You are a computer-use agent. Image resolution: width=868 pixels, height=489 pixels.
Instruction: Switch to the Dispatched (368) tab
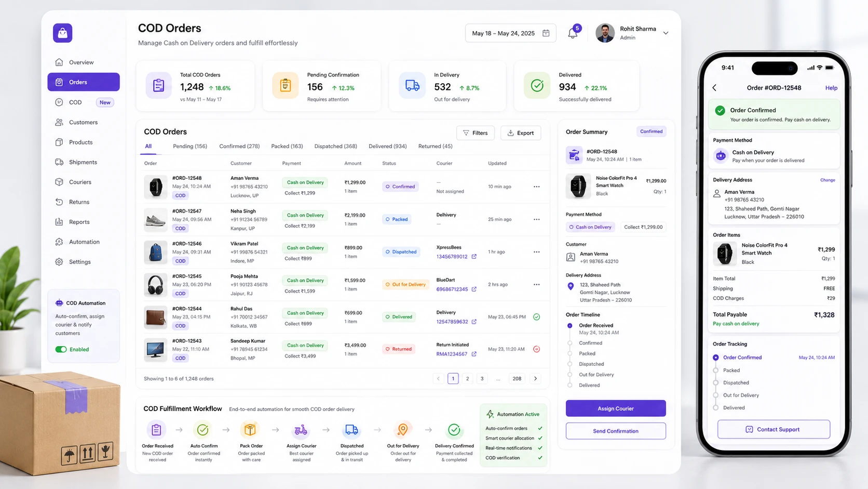coord(335,146)
